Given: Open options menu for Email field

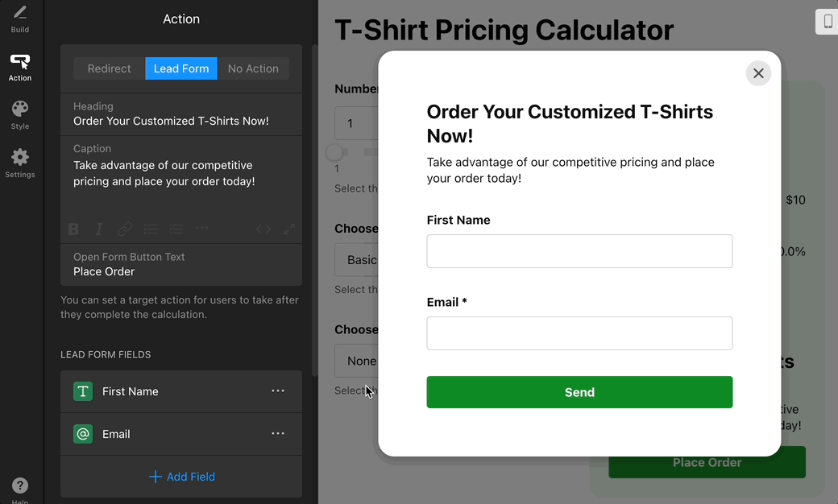Looking at the screenshot, I should click(278, 434).
